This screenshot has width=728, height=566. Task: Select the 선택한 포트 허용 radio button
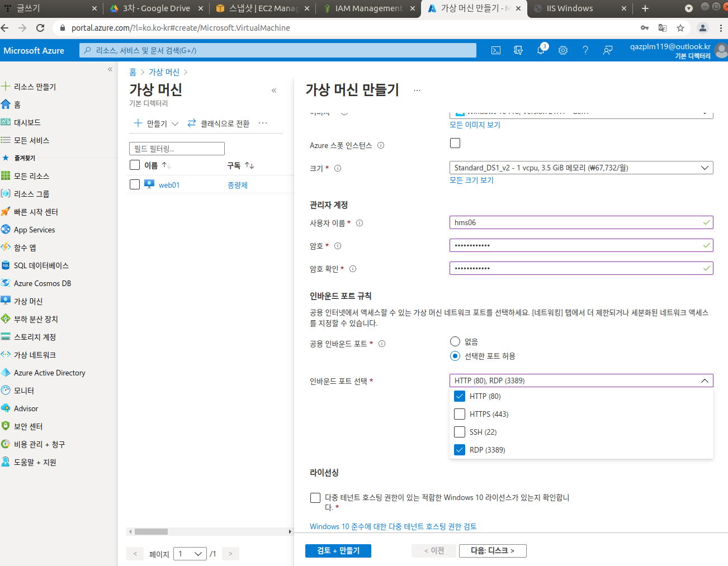pos(455,356)
